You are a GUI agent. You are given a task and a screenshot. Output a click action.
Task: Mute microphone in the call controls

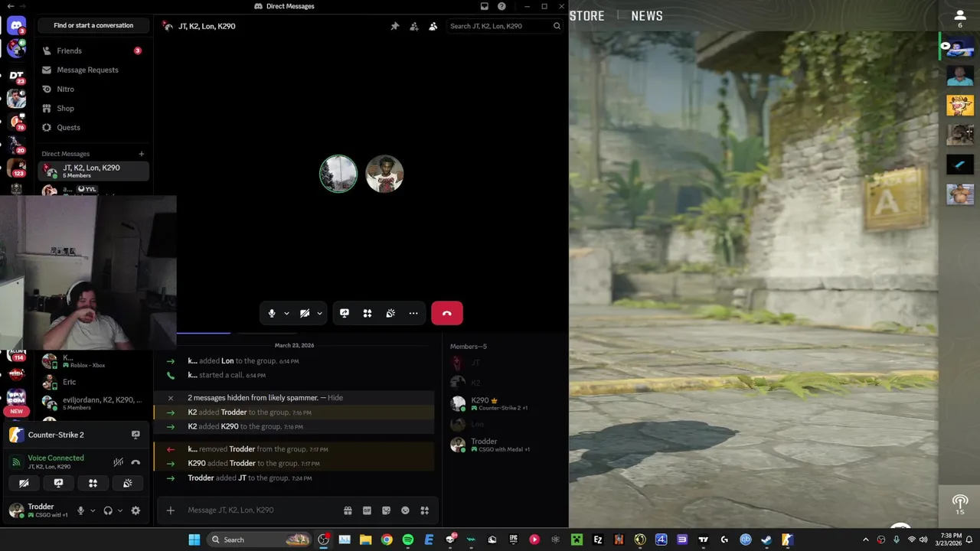coord(272,313)
